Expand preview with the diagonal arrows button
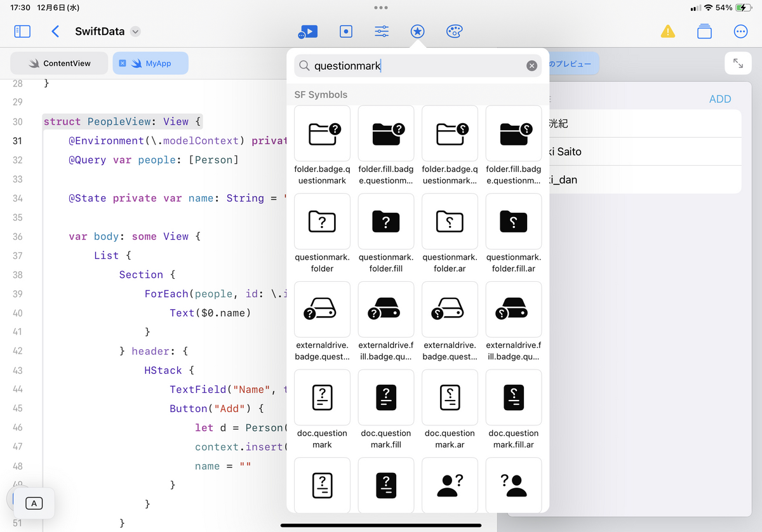The width and height of the screenshot is (762, 532). coord(738,63)
